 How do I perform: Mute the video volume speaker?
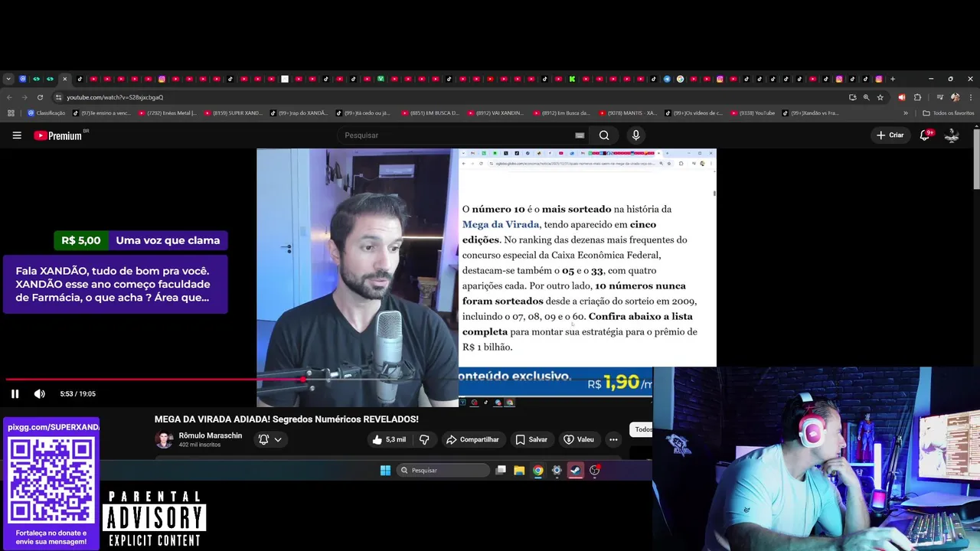(39, 394)
